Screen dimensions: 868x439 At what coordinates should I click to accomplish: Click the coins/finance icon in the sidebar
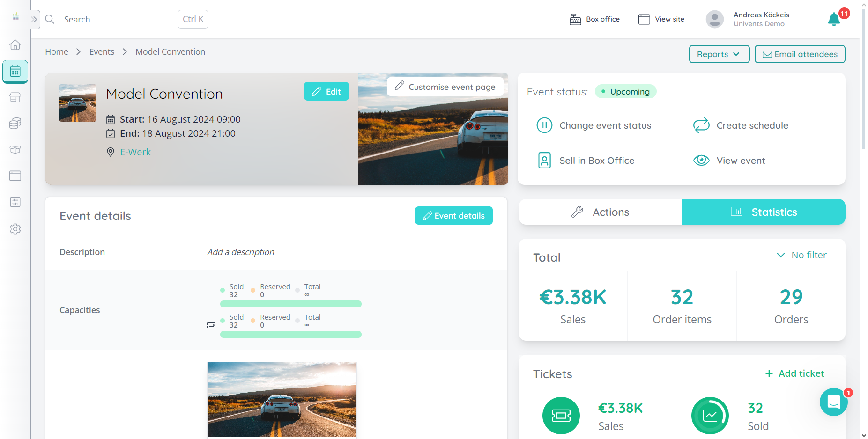[x=15, y=123]
